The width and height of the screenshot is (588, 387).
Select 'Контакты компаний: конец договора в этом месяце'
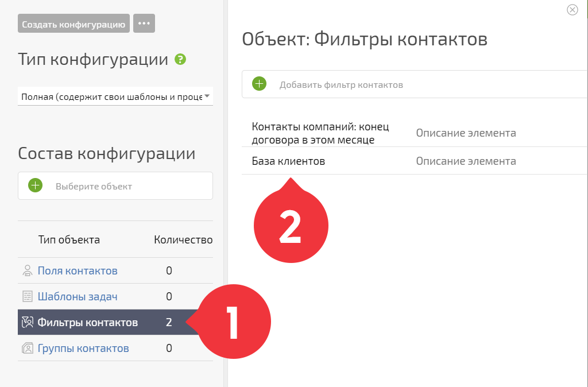pos(320,133)
